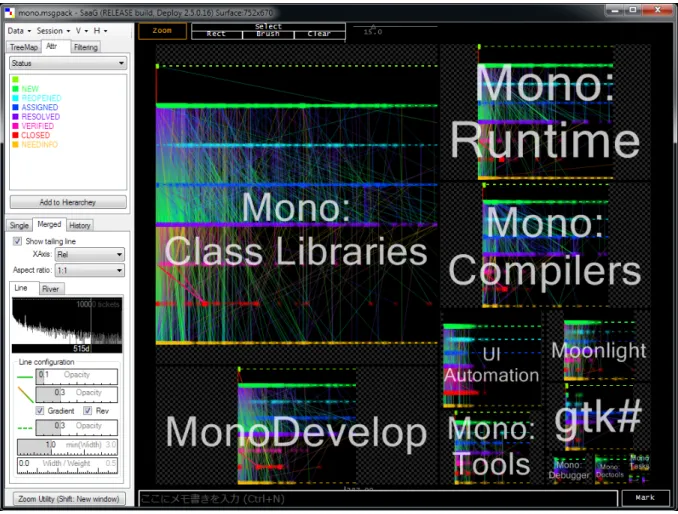Select the UI Automation treemap cell
The image size is (678, 514).
pos(492,359)
